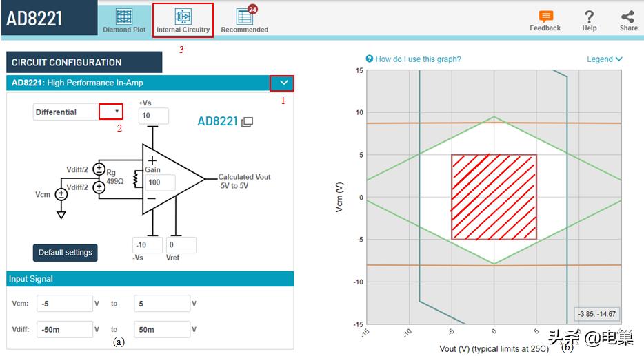This screenshot has height=356, width=644.
Task: Click the coordinate readout -3.85, -14.67
Action: click(x=596, y=314)
